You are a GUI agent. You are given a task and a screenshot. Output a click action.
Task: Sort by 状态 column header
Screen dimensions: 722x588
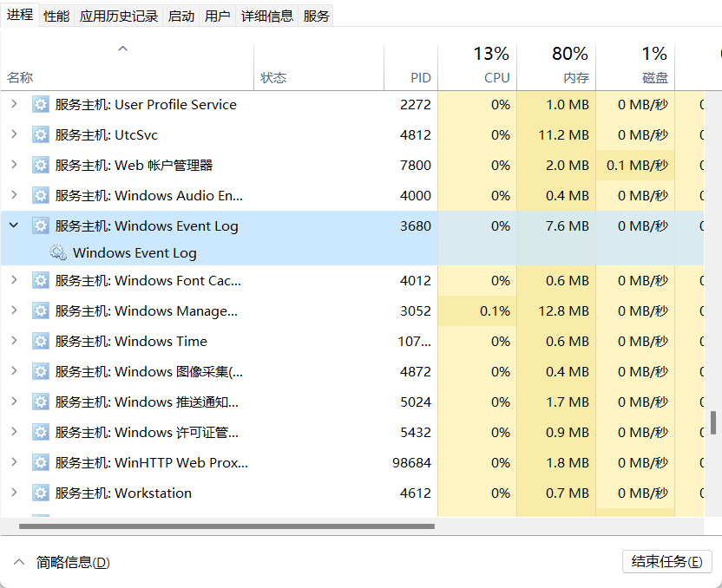click(x=318, y=67)
